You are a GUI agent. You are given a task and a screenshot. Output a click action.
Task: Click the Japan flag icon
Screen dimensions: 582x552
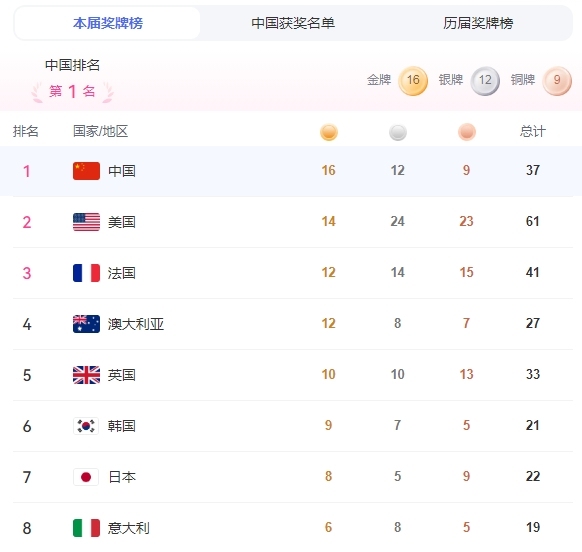pos(86,477)
